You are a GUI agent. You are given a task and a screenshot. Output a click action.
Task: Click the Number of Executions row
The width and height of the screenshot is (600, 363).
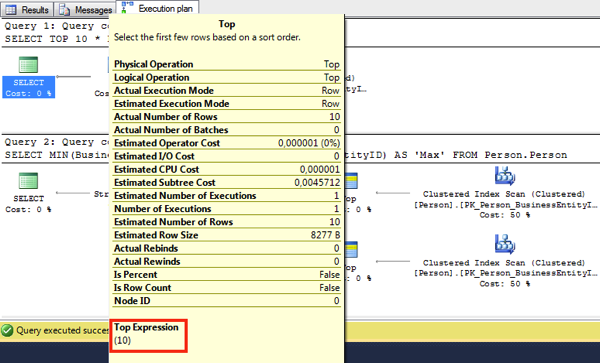coord(227,208)
